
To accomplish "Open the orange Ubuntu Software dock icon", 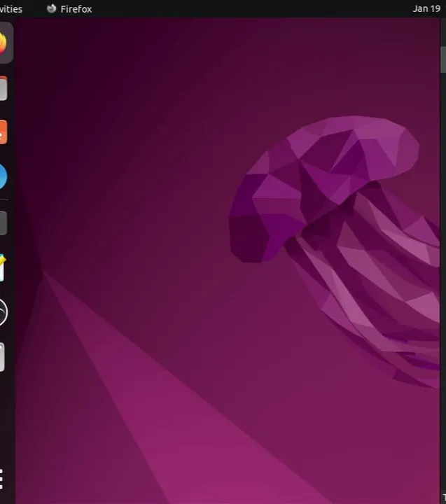I will (4, 132).
